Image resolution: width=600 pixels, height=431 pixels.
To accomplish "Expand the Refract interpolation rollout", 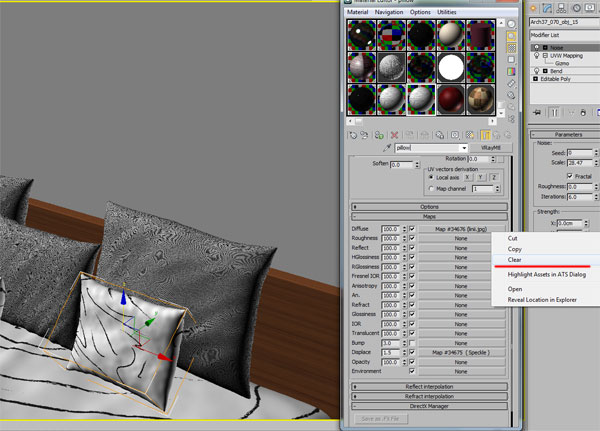I will coord(429,397).
